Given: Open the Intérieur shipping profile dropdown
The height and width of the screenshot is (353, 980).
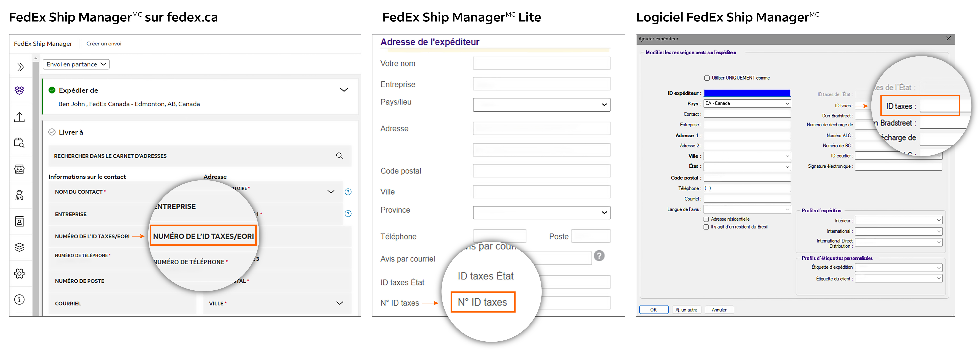Looking at the screenshot, I should (899, 220).
